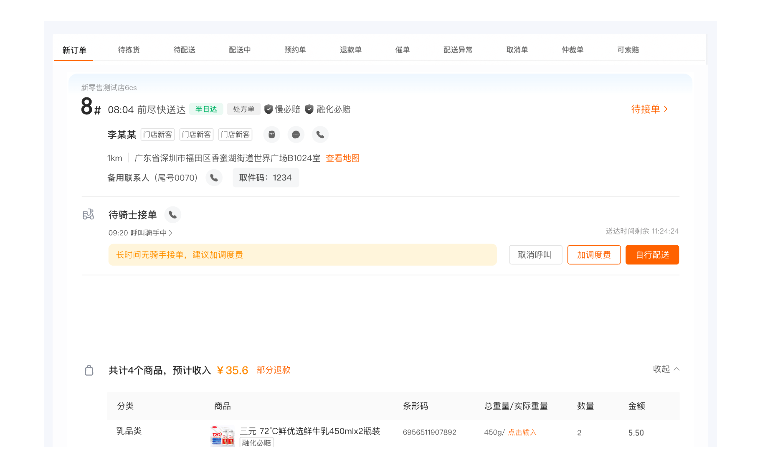Click phone icon next to 待骑士接单

pos(173,215)
